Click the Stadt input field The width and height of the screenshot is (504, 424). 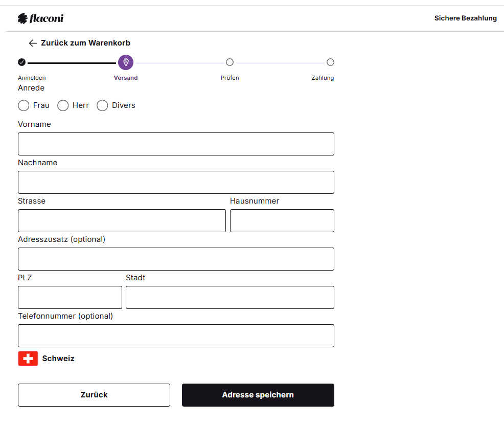[230, 297]
